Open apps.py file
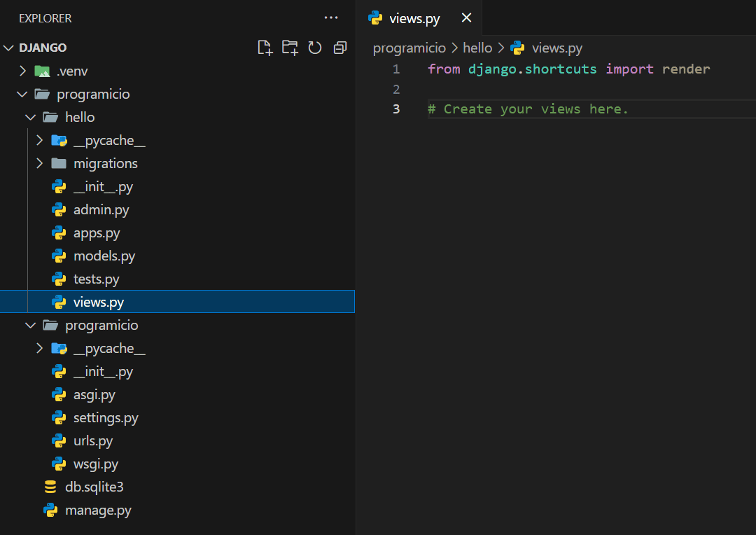 (97, 233)
